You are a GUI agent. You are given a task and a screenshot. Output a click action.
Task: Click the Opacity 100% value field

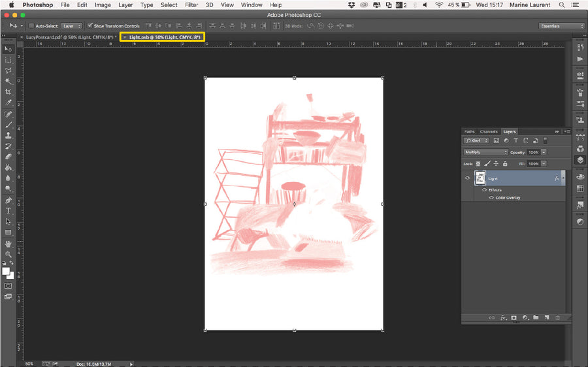[533, 152]
